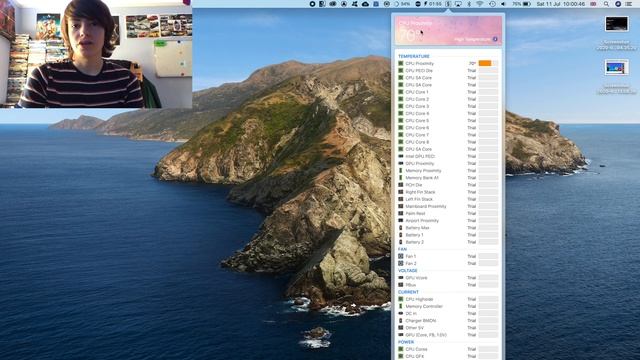Select the Memory Controller row label
Image resolution: width=640 pixels, height=360 pixels.
[x=424, y=306]
